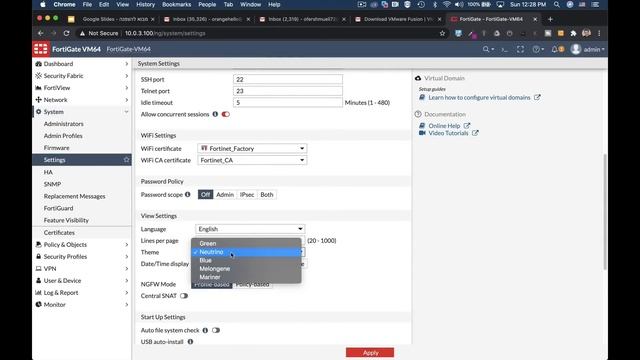The image size is (640, 360).
Task: Open the Online Help link
Action: pyautogui.click(x=444, y=126)
